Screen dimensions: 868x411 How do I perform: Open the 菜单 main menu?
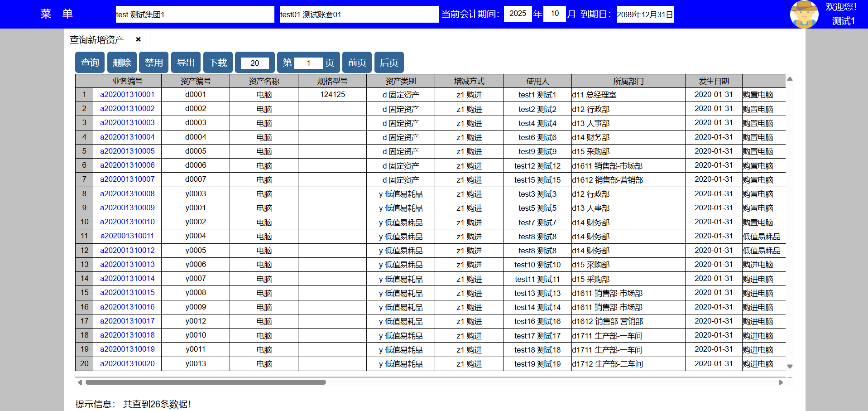[57, 14]
